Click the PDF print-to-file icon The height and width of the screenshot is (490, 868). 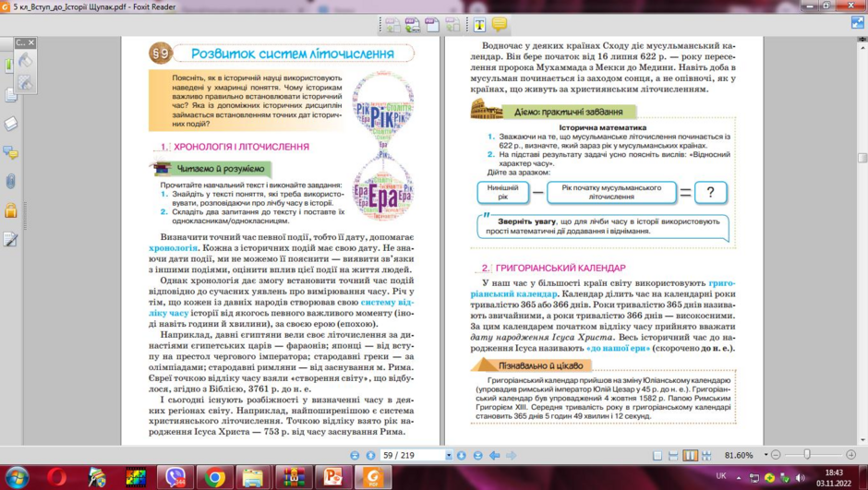click(412, 24)
